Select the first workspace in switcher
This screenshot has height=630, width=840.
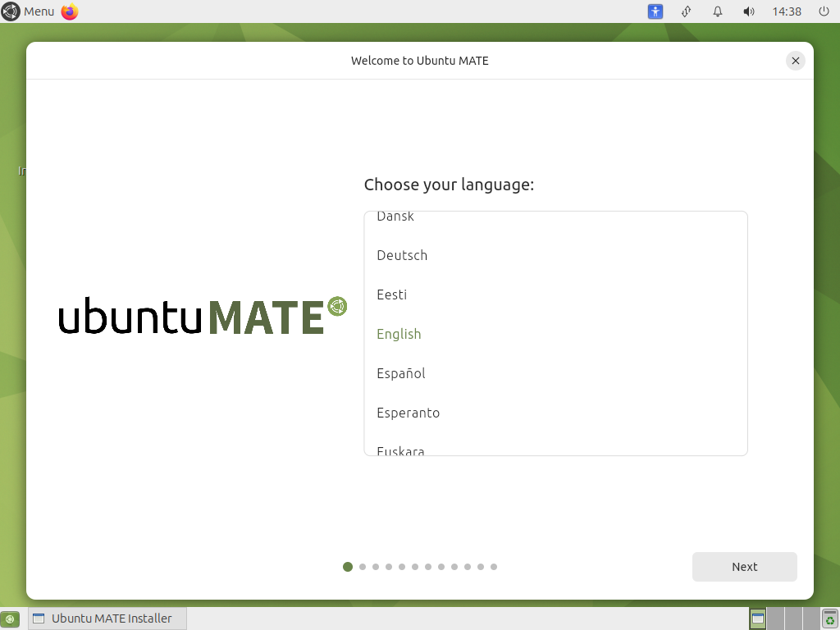[x=757, y=619]
